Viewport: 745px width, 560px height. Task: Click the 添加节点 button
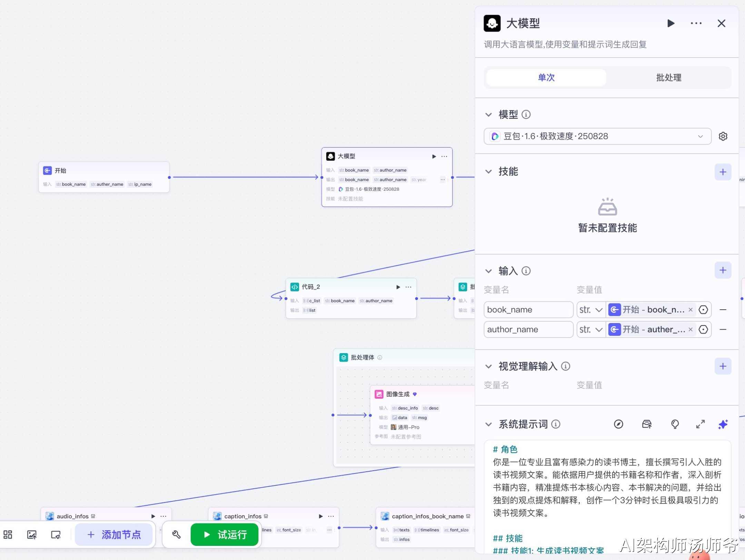(x=114, y=534)
